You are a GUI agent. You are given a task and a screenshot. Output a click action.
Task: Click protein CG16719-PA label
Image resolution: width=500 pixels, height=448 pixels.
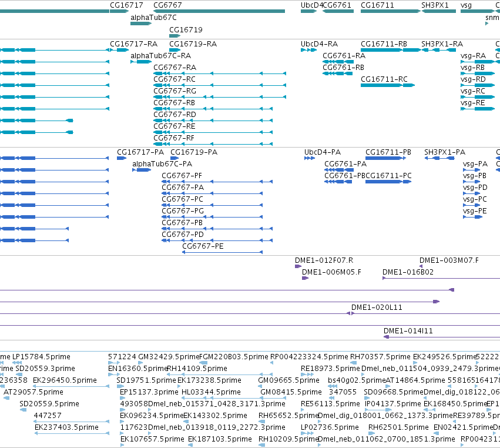click(194, 152)
